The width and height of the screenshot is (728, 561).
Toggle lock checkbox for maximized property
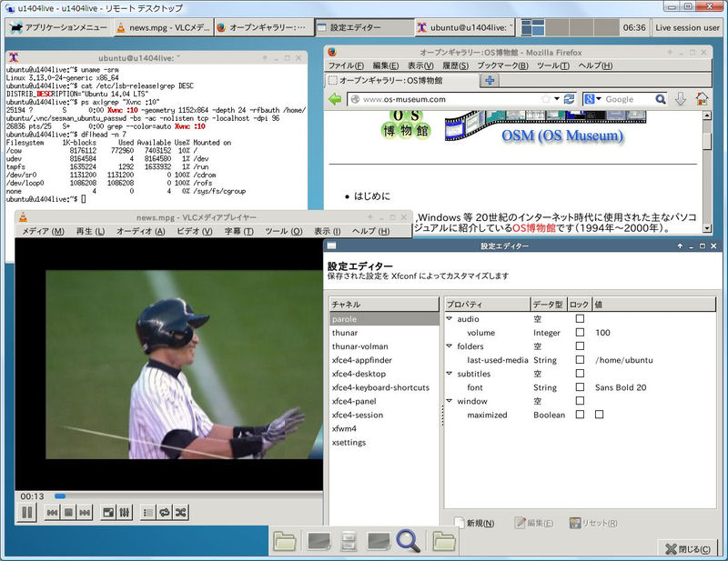580,415
